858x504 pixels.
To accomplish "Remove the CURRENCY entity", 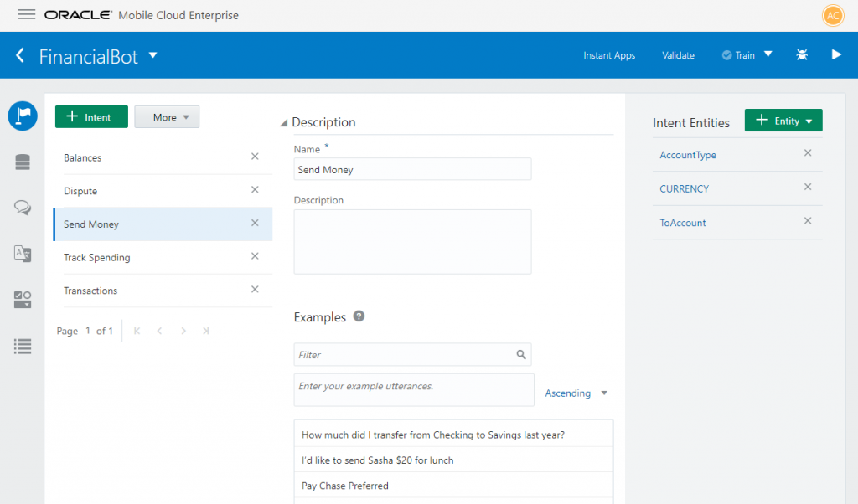I will pos(808,187).
